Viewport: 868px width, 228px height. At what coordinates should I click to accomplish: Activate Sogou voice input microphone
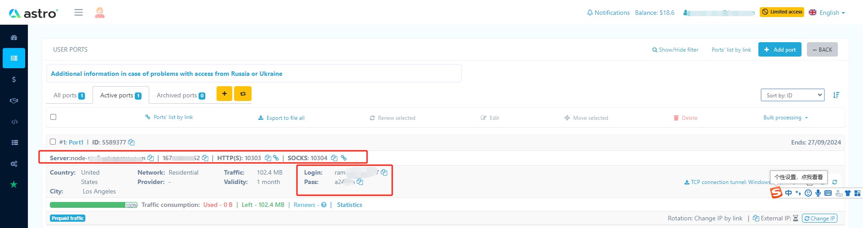[818, 193]
